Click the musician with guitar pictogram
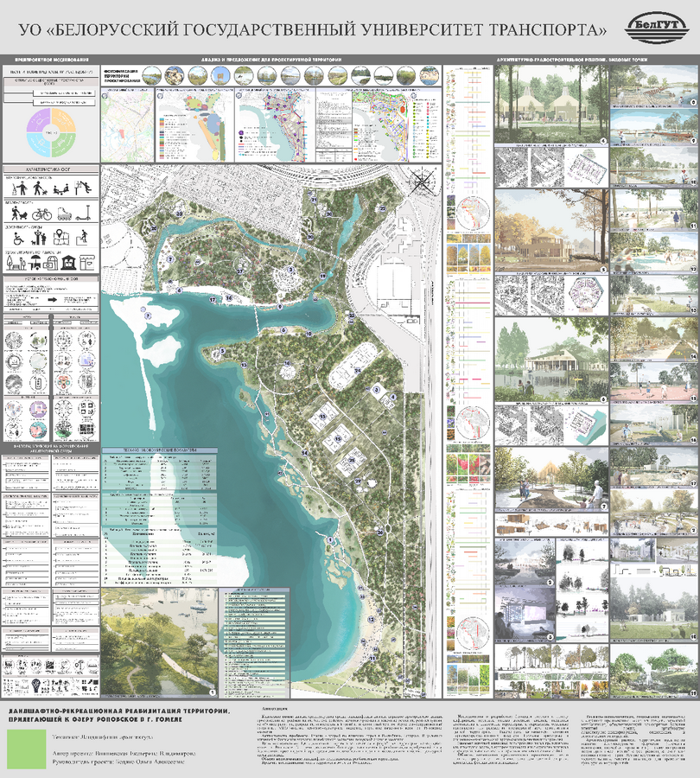Screen dimensions: 700x778 pos(20,188)
